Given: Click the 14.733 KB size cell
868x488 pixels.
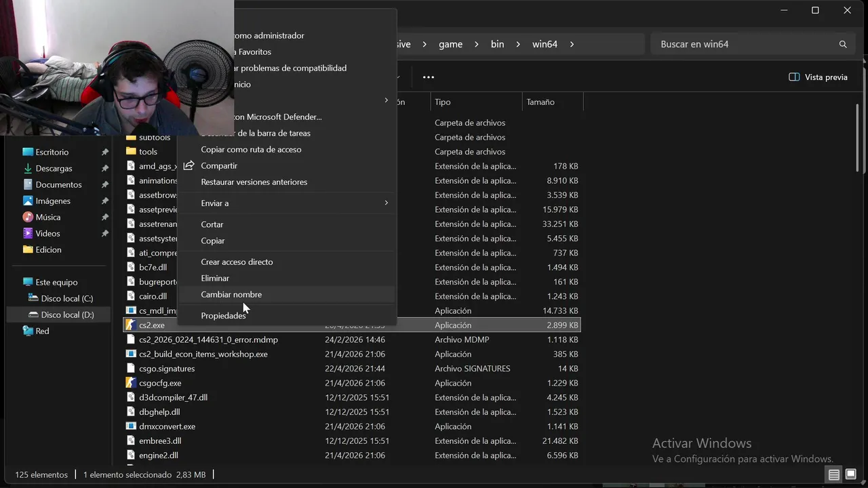Looking at the screenshot, I should coord(560,310).
